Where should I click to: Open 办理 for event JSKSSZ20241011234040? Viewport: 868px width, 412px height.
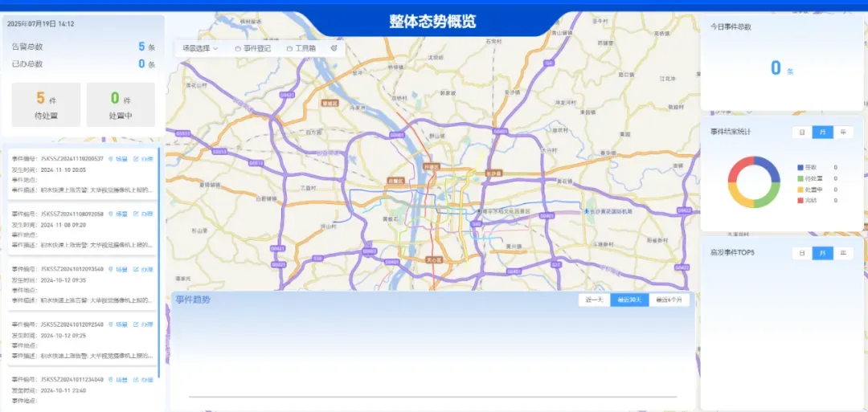click(x=143, y=380)
